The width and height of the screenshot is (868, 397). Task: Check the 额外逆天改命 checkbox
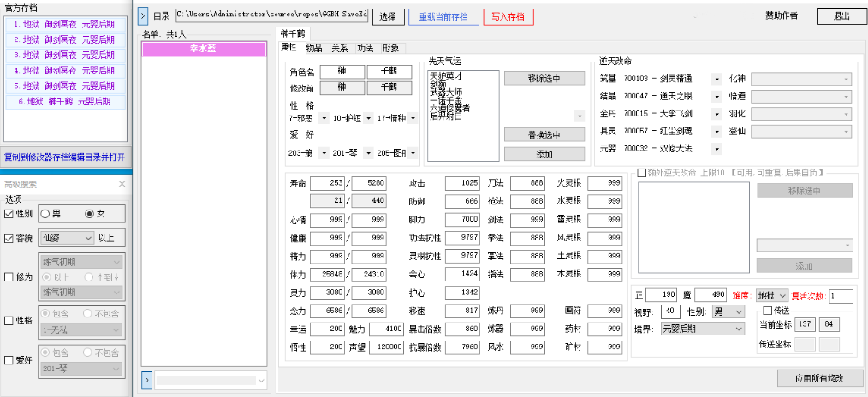(x=642, y=173)
